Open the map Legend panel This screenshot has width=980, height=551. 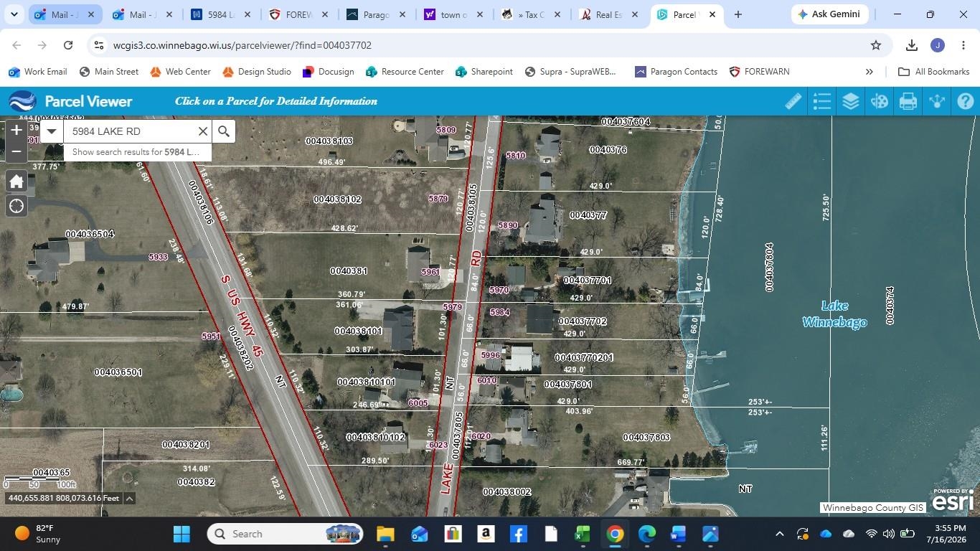coord(822,101)
